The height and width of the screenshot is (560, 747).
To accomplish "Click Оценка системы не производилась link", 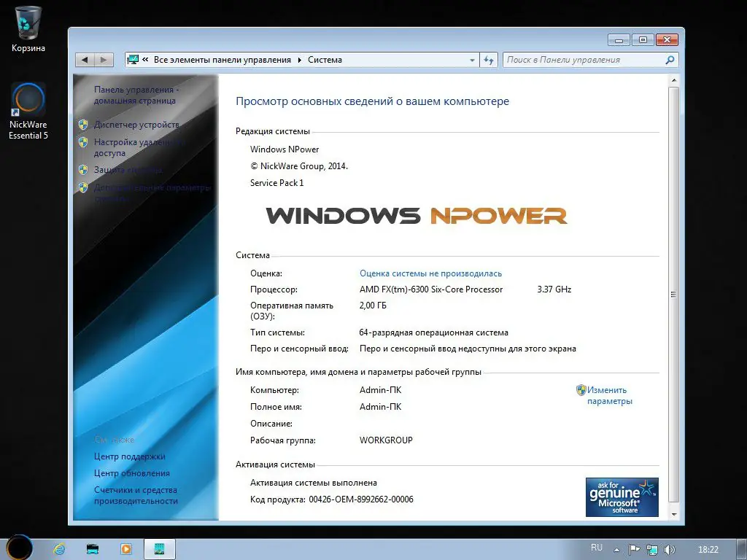I will pyautogui.click(x=430, y=273).
